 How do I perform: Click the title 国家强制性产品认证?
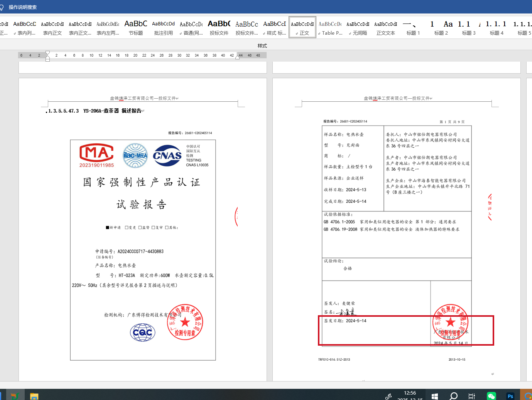point(142,182)
